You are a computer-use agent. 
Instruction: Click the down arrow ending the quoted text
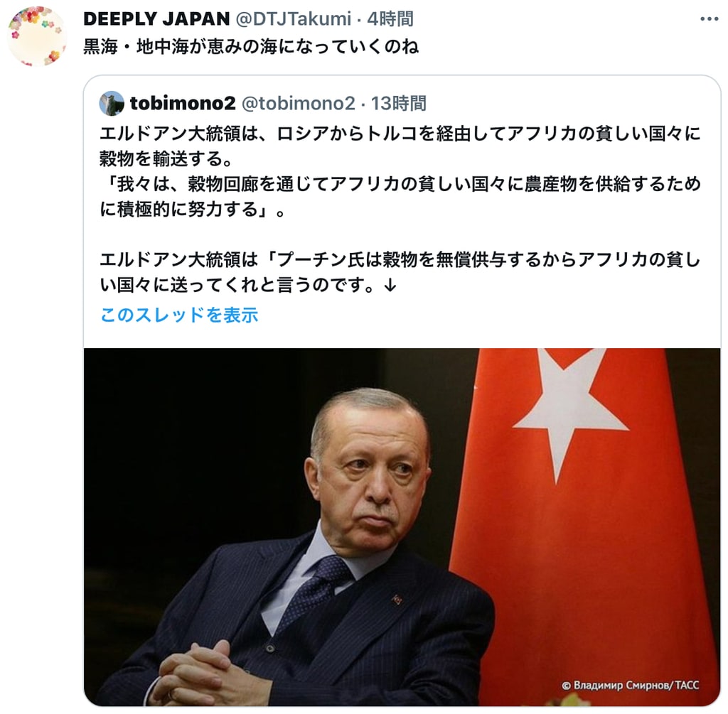coord(390,285)
